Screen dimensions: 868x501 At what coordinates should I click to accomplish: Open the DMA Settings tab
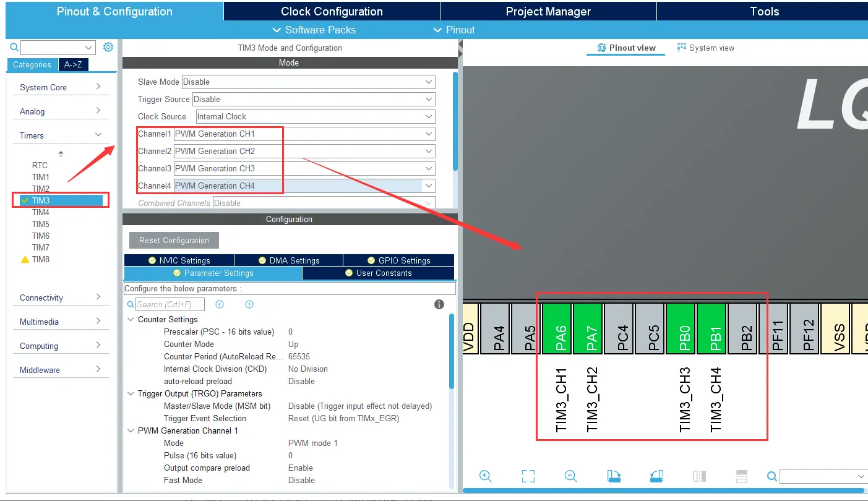pyautogui.click(x=288, y=260)
